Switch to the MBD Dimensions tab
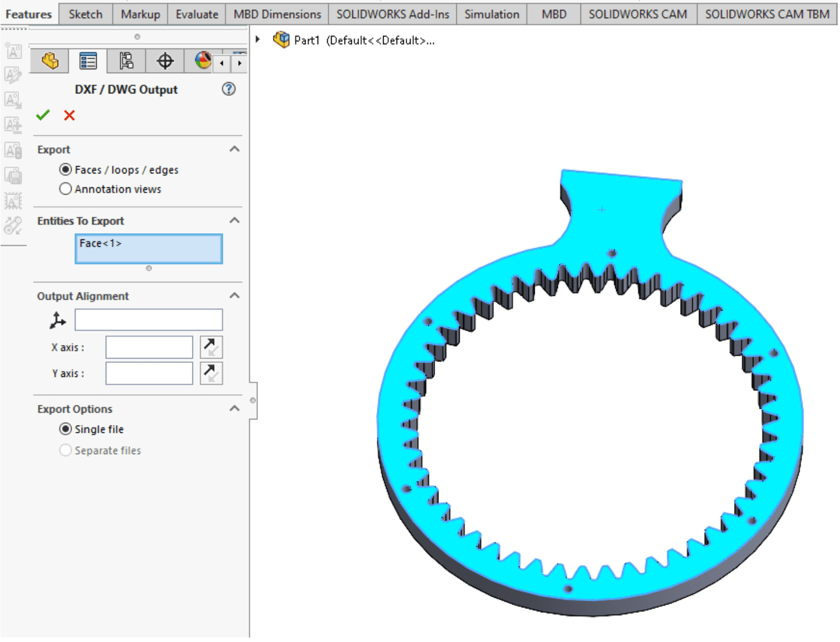Viewport: 840px width, 642px height. 277,14
